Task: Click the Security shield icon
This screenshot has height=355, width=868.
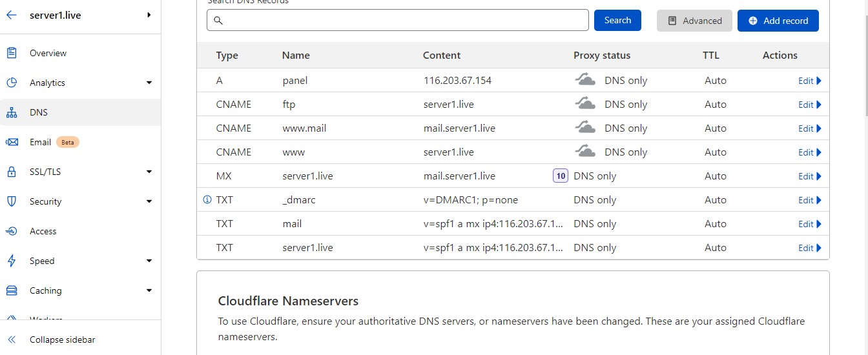Action: pos(12,201)
